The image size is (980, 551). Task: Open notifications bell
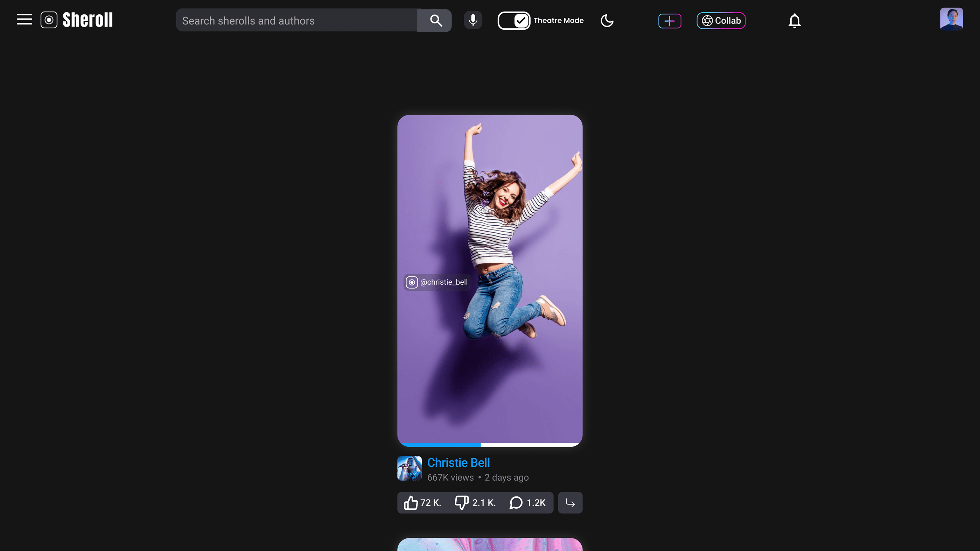[x=794, y=21]
